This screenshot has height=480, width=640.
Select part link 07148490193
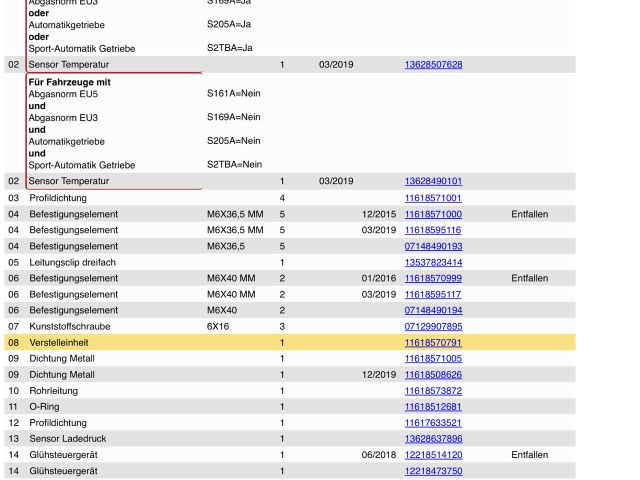click(x=433, y=246)
